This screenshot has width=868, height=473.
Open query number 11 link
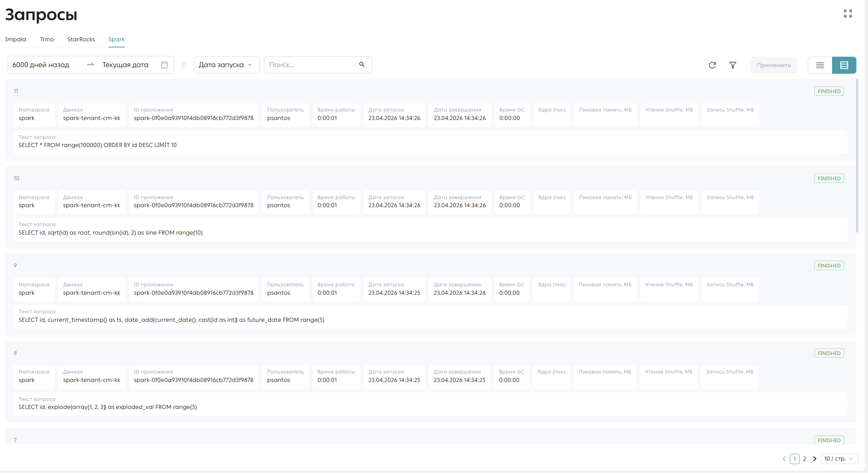pyautogui.click(x=16, y=91)
